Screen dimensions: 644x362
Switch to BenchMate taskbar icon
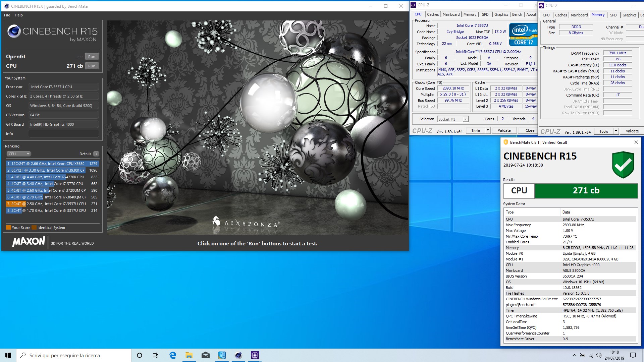tap(222, 355)
